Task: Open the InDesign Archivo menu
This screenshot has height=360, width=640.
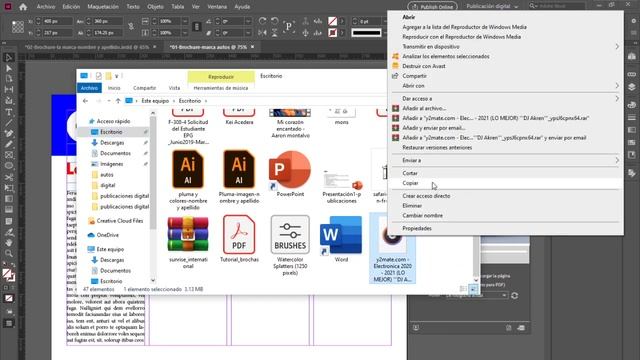Action: [46, 7]
